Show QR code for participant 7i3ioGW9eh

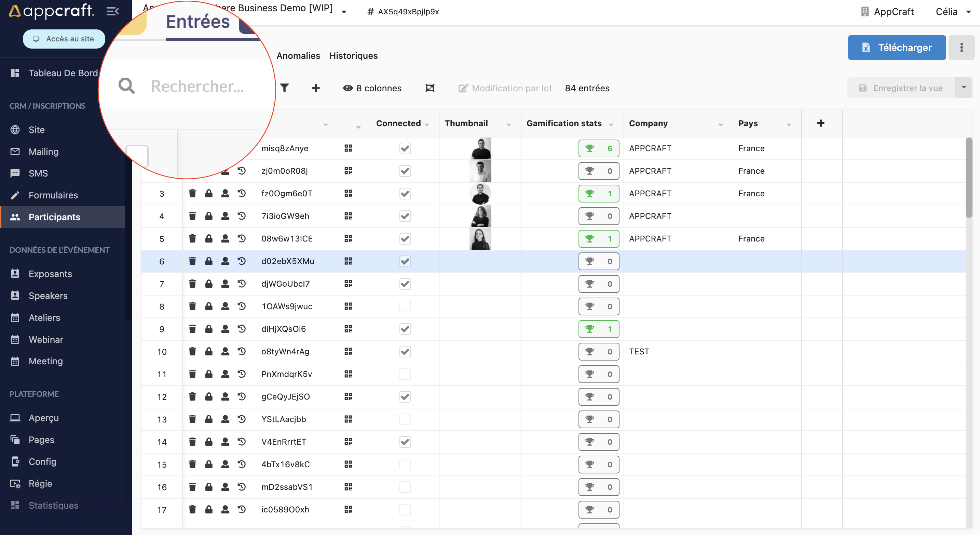pyautogui.click(x=348, y=216)
